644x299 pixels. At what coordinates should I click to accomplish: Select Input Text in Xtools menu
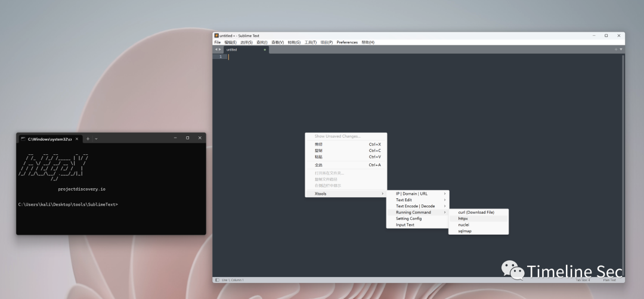click(x=418, y=225)
